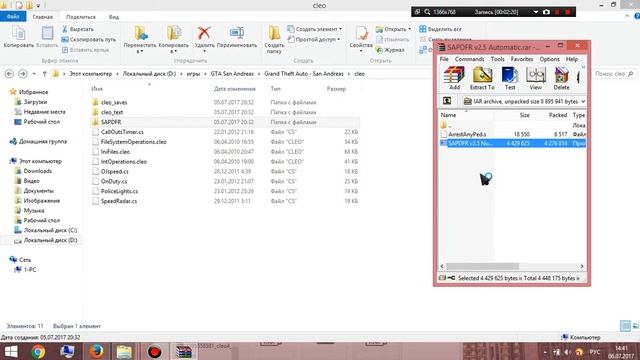Click the WinRAR View icon
The image size is (640, 360).
[536, 76]
